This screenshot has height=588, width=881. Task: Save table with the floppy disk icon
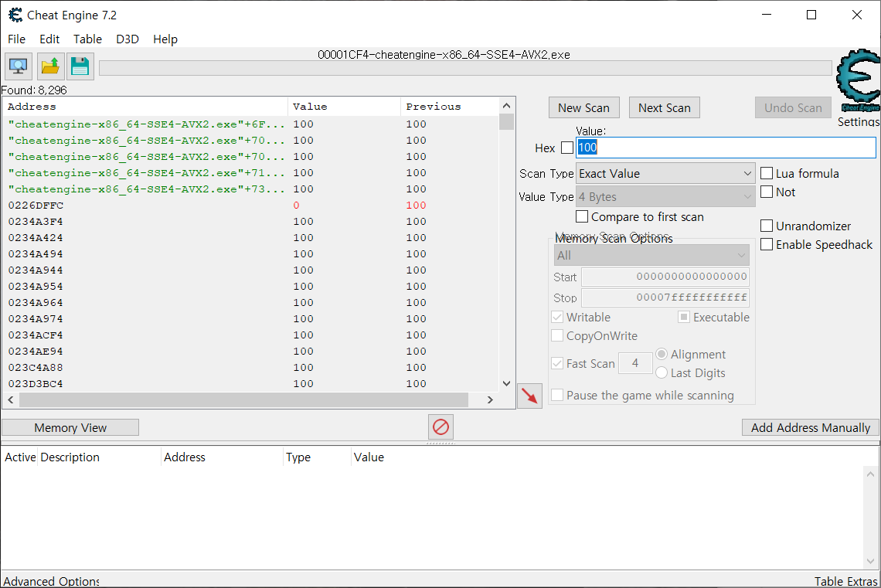pos(80,66)
